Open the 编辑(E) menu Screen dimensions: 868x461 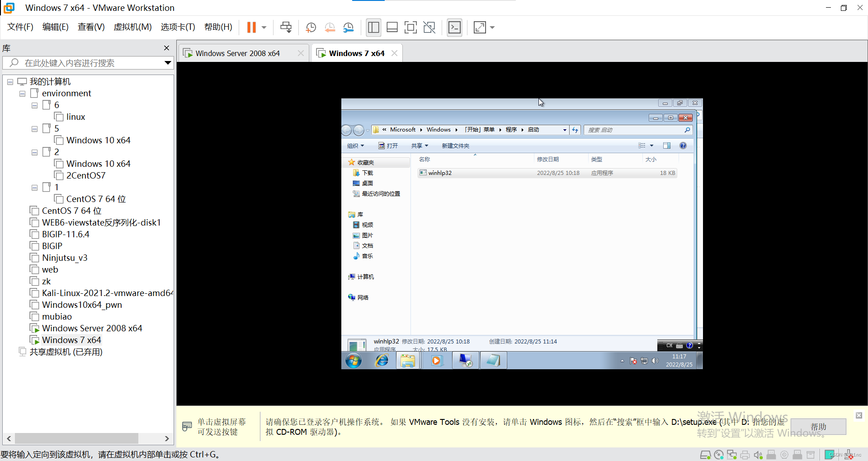pyautogui.click(x=55, y=27)
